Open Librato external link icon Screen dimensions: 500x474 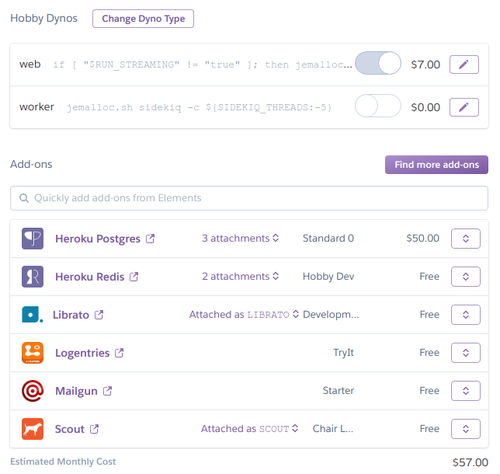tap(99, 315)
